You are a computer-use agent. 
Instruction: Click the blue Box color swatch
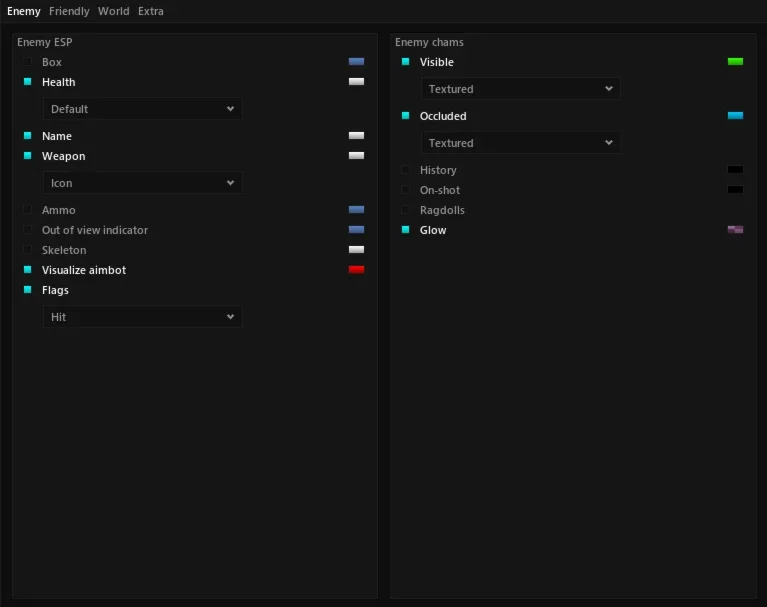click(x=356, y=61)
